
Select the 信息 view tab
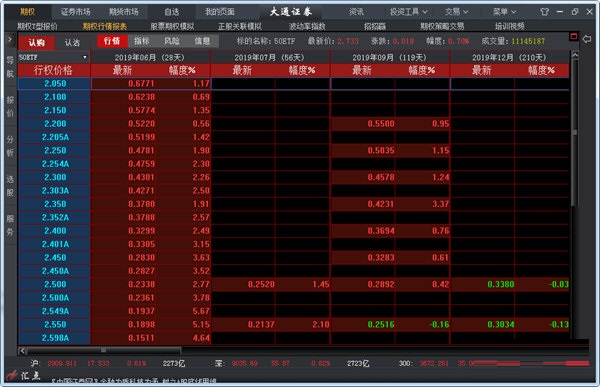202,41
